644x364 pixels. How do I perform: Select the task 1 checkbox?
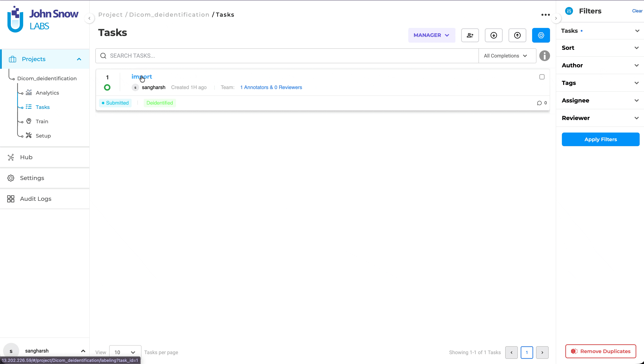[542, 77]
